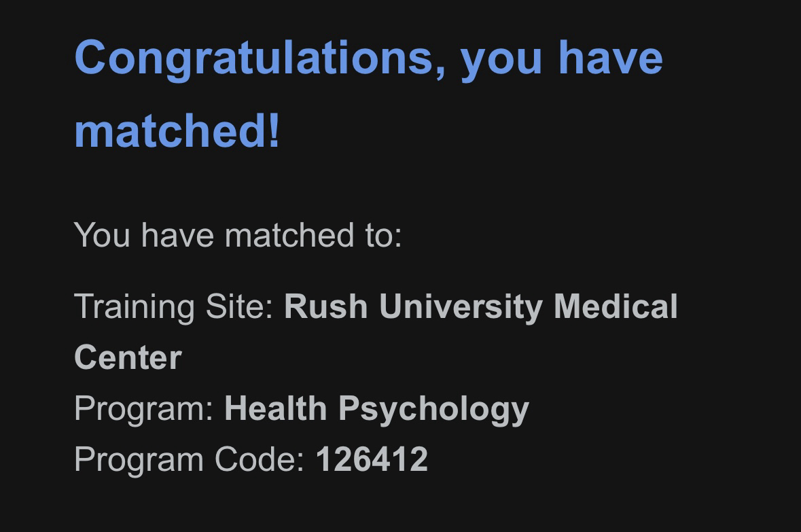Click the word "Program" in "Program Code:"
Viewport: 801px width, 532px height.
[139, 459]
